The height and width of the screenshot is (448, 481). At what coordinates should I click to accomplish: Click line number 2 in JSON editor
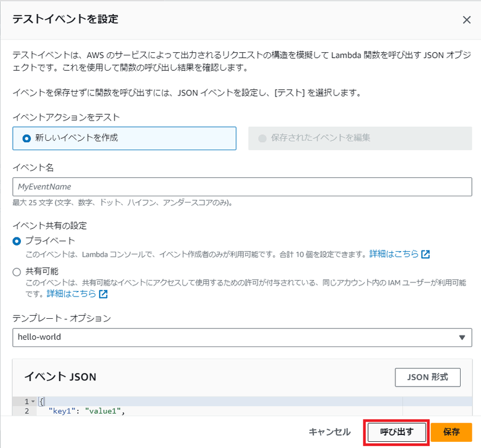click(27, 411)
